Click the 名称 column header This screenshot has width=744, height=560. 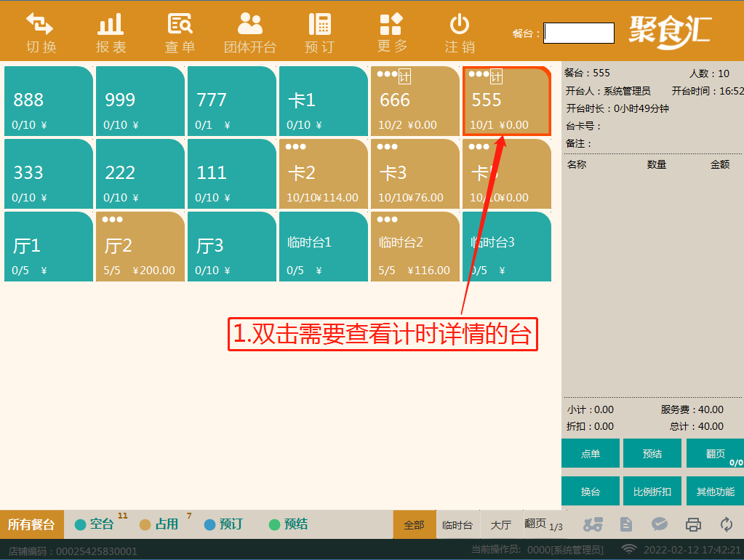tap(577, 164)
